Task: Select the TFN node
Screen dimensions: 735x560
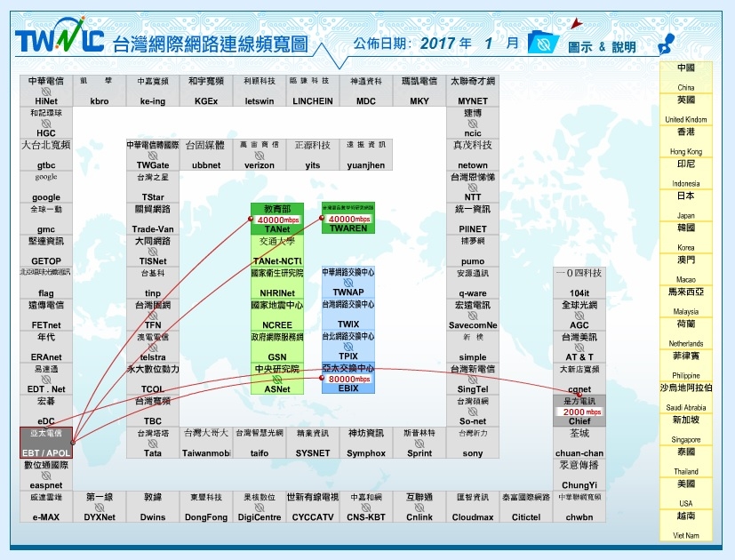Action: pos(153,315)
